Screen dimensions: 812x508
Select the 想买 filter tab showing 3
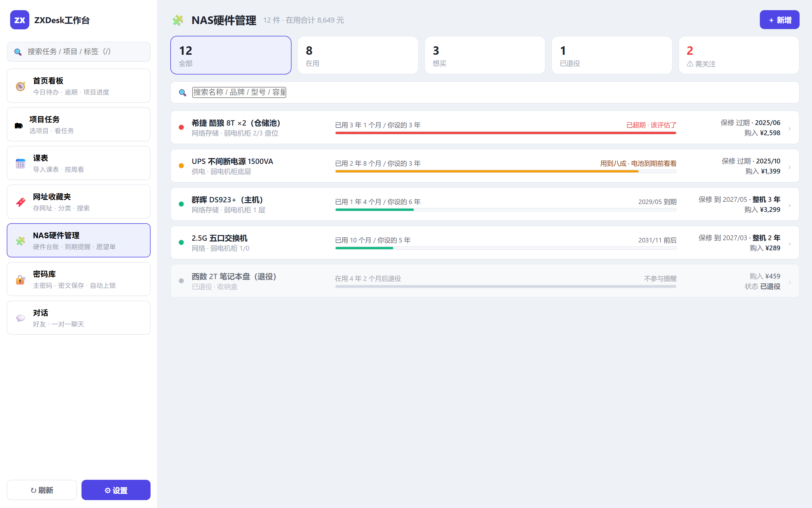coord(485,55)
